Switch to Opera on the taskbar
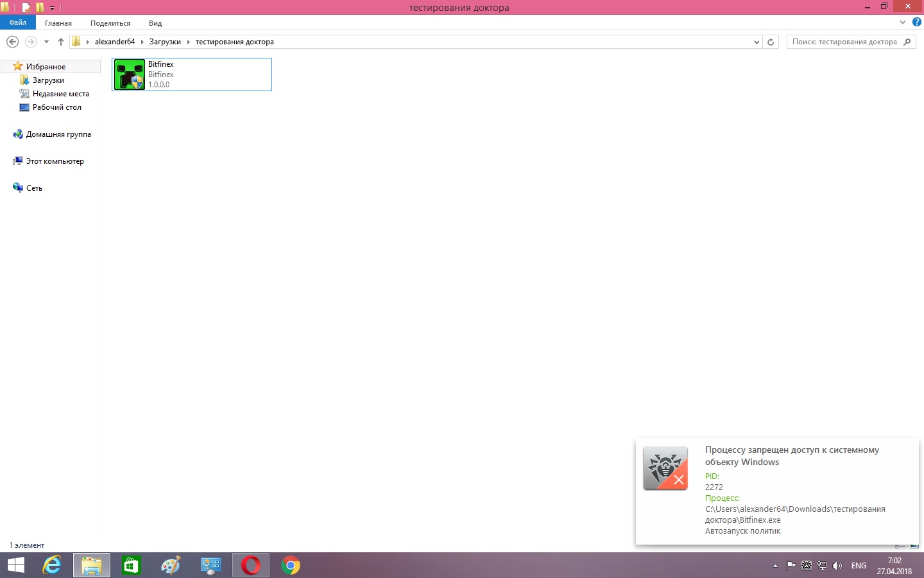Screen dimensions: 924x578 click(251, 566)
